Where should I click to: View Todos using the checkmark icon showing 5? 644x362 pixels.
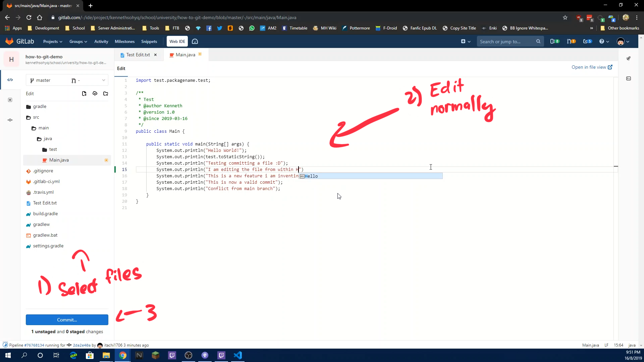[x=587, y=41]
